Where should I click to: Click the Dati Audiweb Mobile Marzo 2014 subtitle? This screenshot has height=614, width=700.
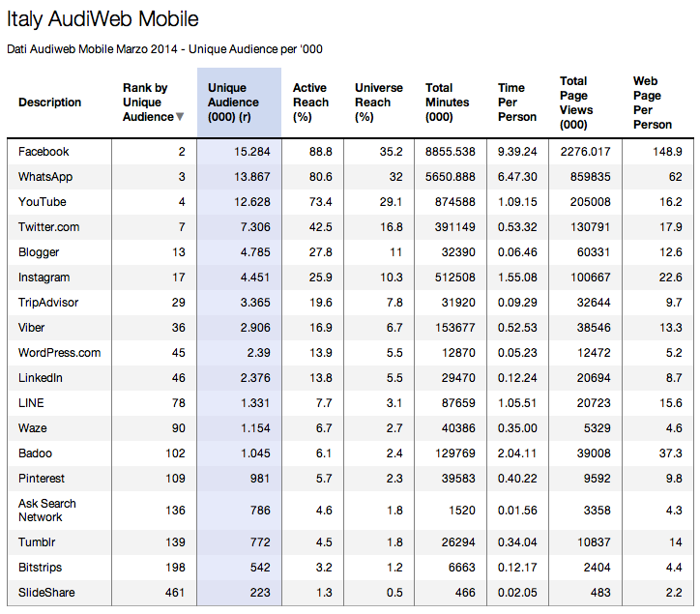(164, 49)
